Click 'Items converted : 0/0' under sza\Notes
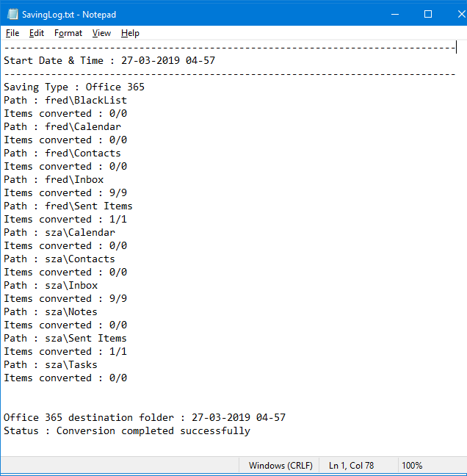 (x=65, y=325)
